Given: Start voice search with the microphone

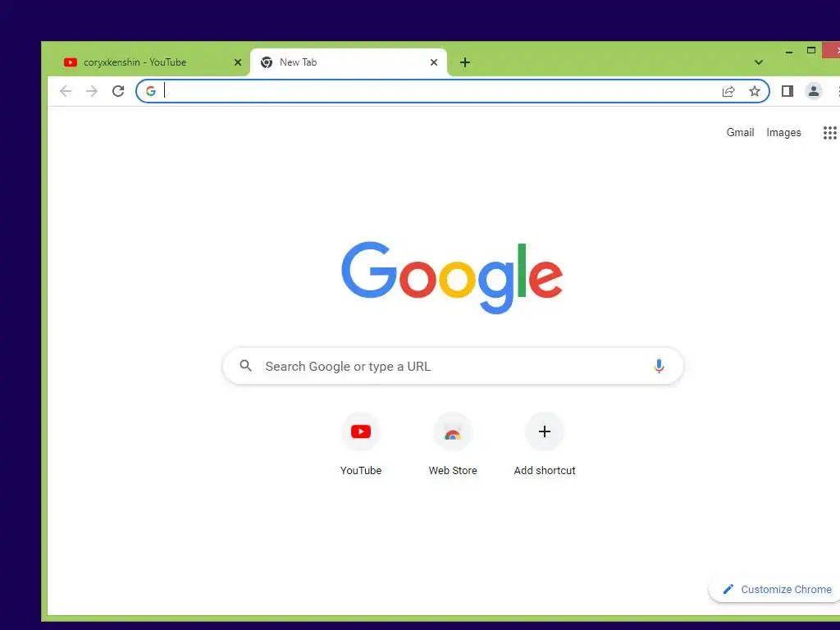Looking at the screenshot, I should pos(659,366).
